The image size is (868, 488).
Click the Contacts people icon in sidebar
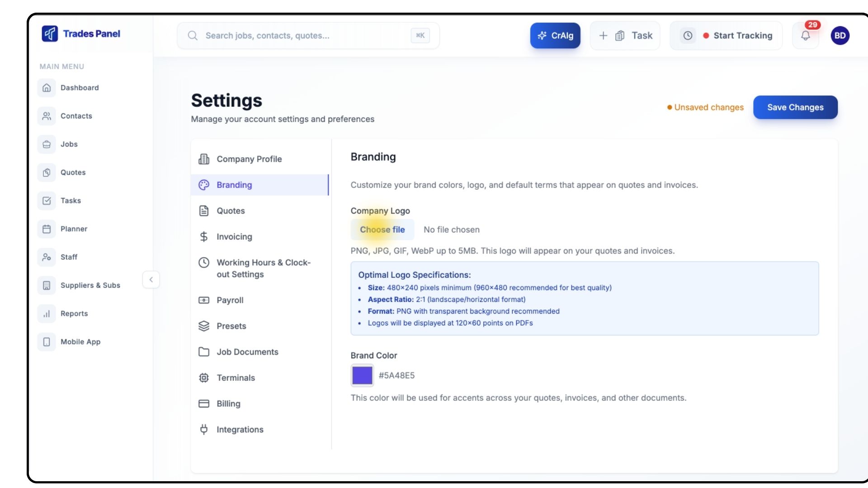pyautogui.click(x=47, y=116)
